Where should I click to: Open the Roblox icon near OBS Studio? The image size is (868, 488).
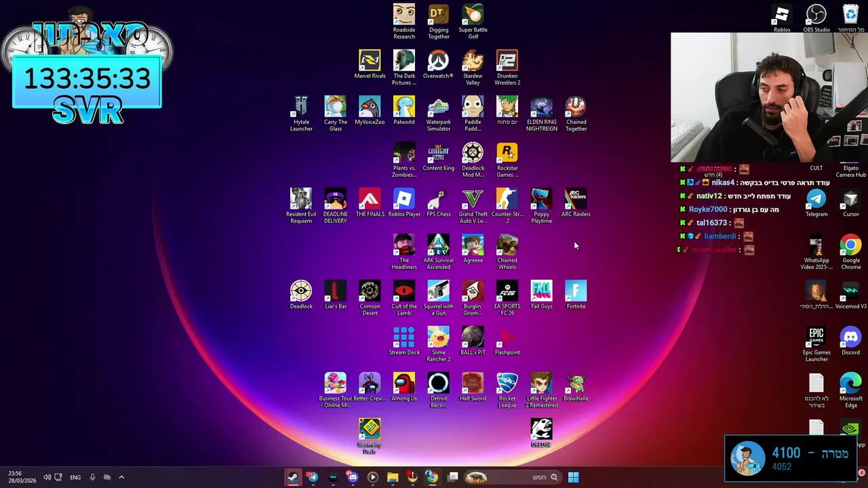click(x=782, y=18)
